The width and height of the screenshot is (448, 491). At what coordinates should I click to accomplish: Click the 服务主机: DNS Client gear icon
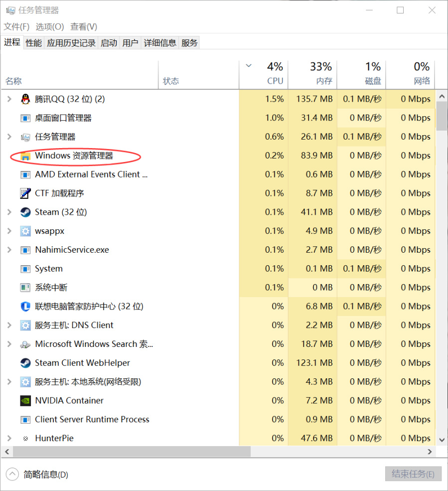(x=25, y=326)
